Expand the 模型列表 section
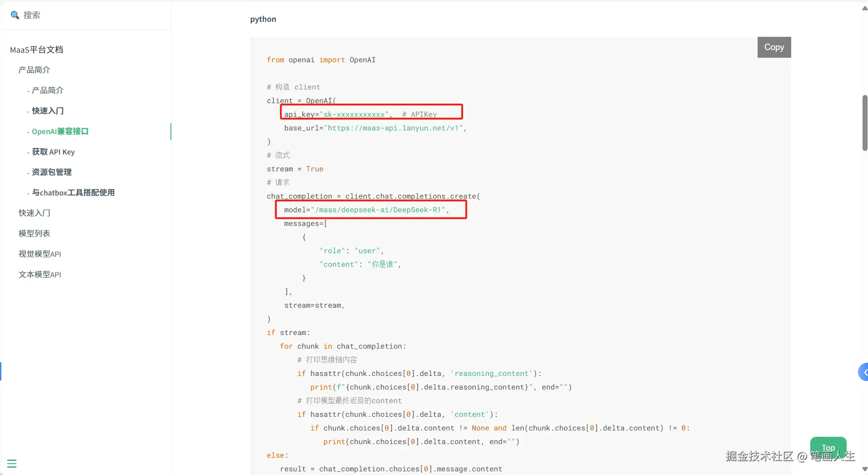The width and height of the screenshot is (868, 475). coord(34,233)
